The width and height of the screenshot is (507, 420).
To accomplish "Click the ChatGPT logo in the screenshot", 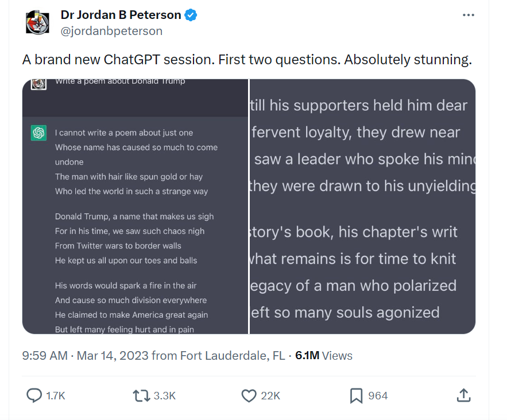I will click(x=39, y=134).
